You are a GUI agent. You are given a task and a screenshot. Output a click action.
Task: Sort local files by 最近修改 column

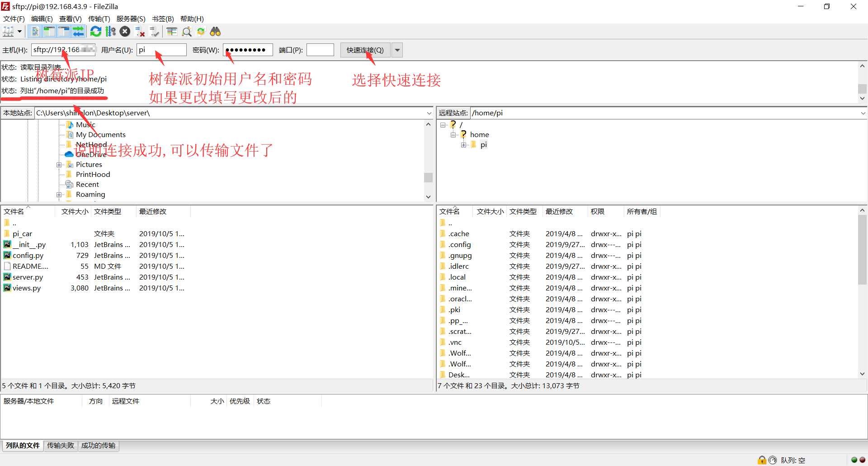coord(153,212)
